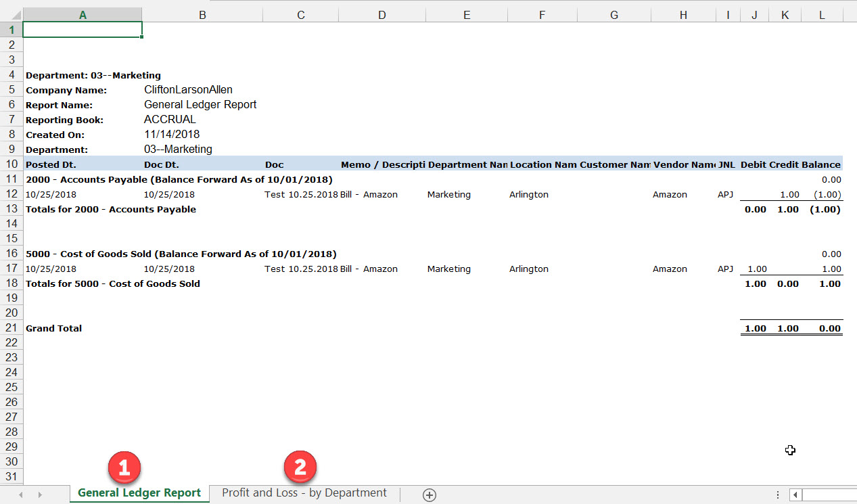Click the previous sheet navigation arrow
Image resolution: width=857 pixels, height=504 pixels.
(x=21, y=495)
